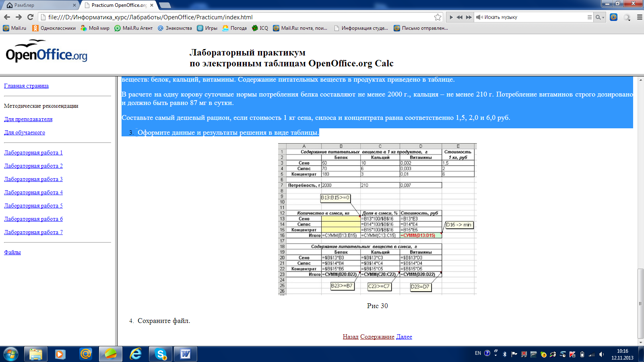Open the gray round extension dropdown
Screen dimensions: 644x362
pyautogui.click(x=627, y=17)
